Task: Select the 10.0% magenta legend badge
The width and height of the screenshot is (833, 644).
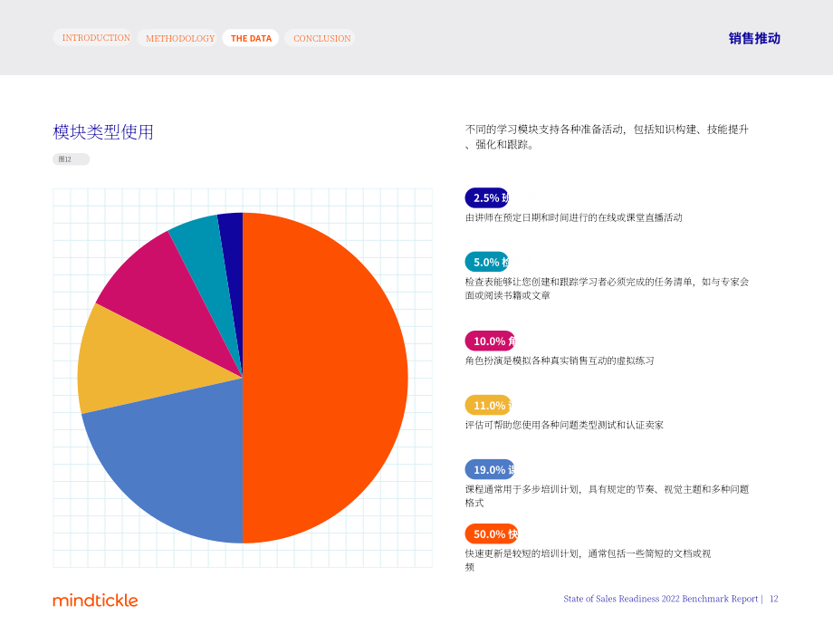Action: pos(490,341)
